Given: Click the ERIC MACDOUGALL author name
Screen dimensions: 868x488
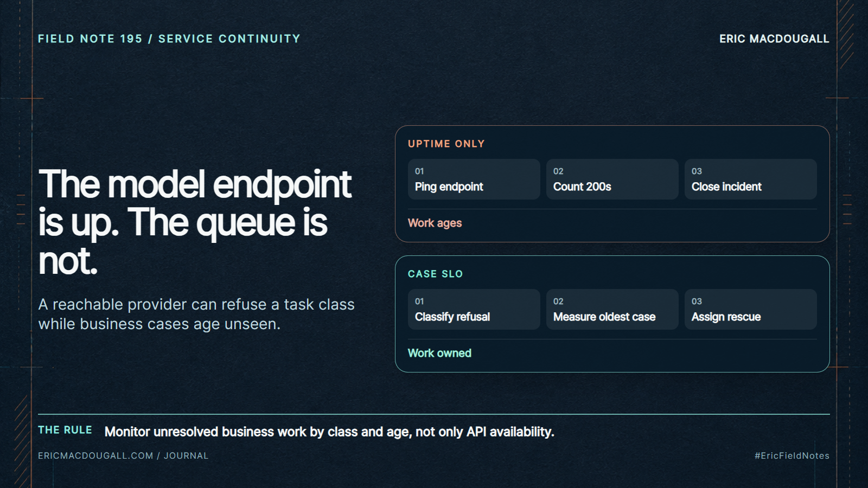Looking at the screenshot, I should (774, 38).
